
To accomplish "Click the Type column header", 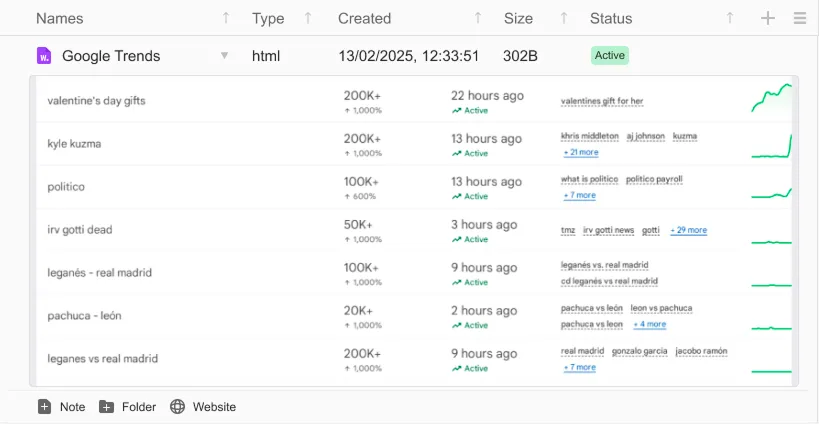I will coord(268,18).
